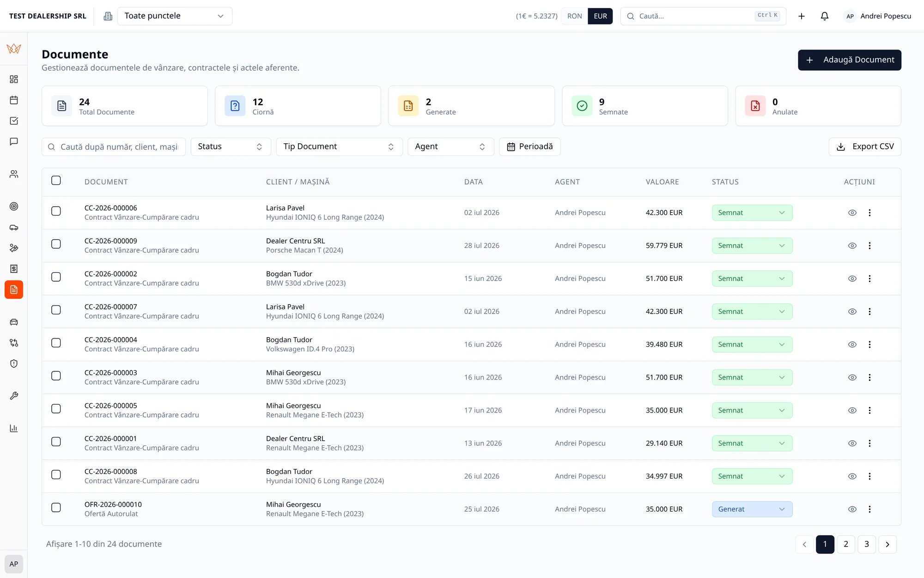
Task: Open the tasks checkmark icon in sidebar
Action: click(x=14, y=121)
